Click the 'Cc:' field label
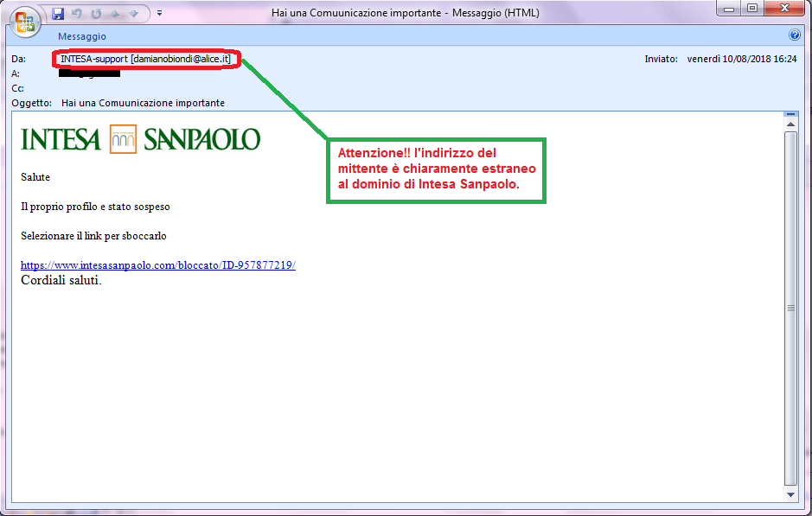Viewport: 812px width, 516px height. click(x=17, y=88)
